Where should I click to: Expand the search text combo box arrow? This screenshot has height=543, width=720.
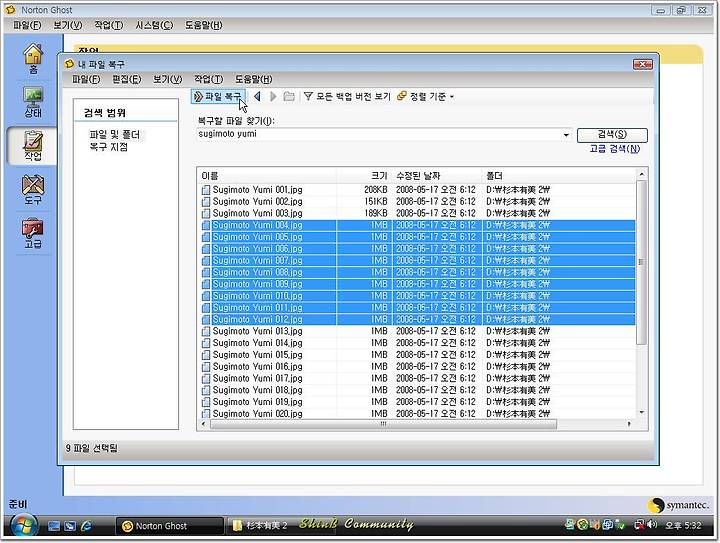(x=566, y=135)
